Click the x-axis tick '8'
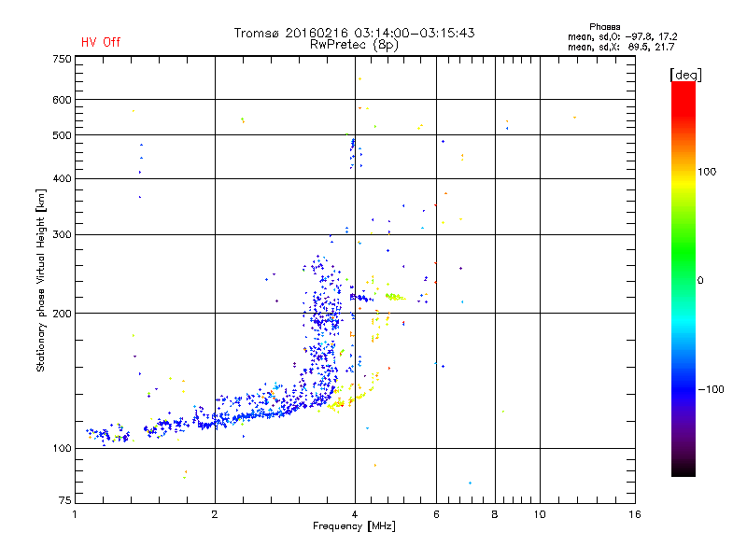747x560 pixels. [x=495, y=514]
